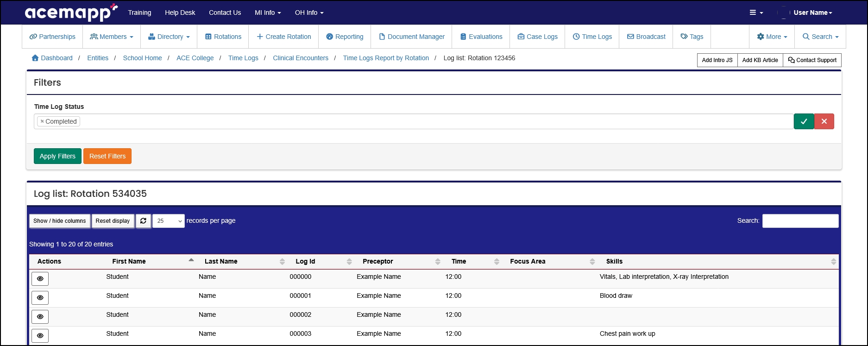The image size is (868, 346).
Task: Click the acemapp logo
Action: [x=71, y=13]
